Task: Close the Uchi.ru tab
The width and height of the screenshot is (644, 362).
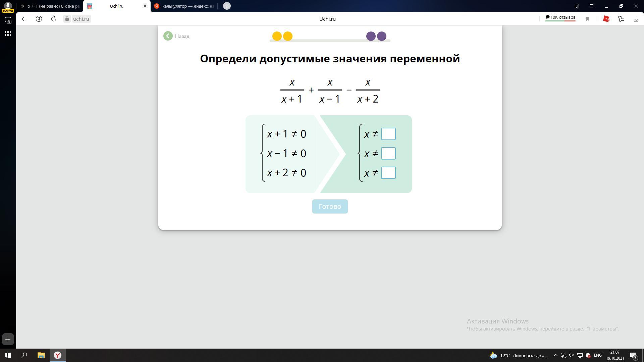Action: click(x=145, y=6)
